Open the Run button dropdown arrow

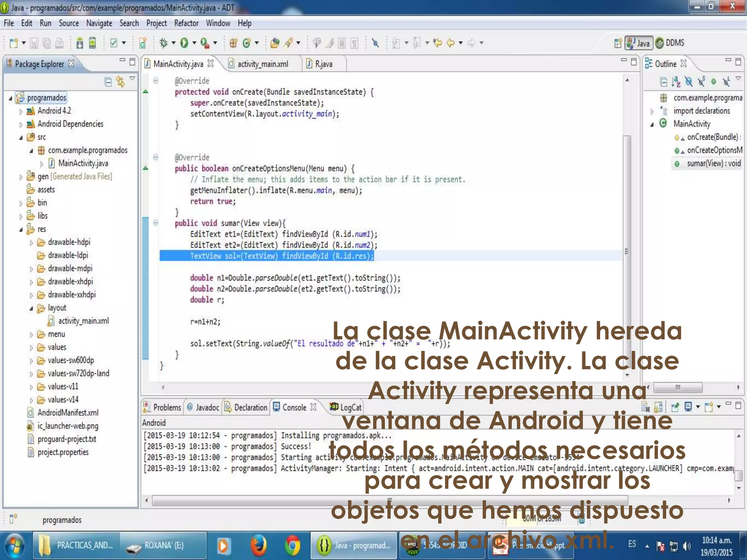click(x=194, y=43)
